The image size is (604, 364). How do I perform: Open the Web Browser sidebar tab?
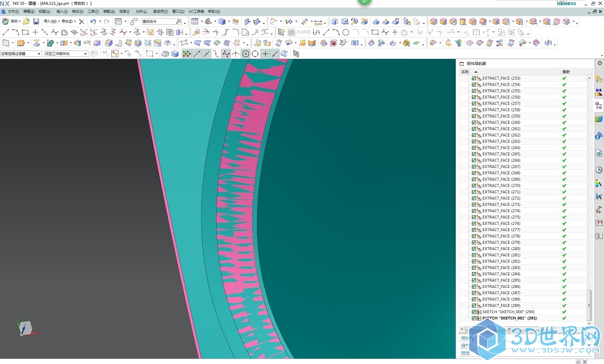click(x=599, y=153)
